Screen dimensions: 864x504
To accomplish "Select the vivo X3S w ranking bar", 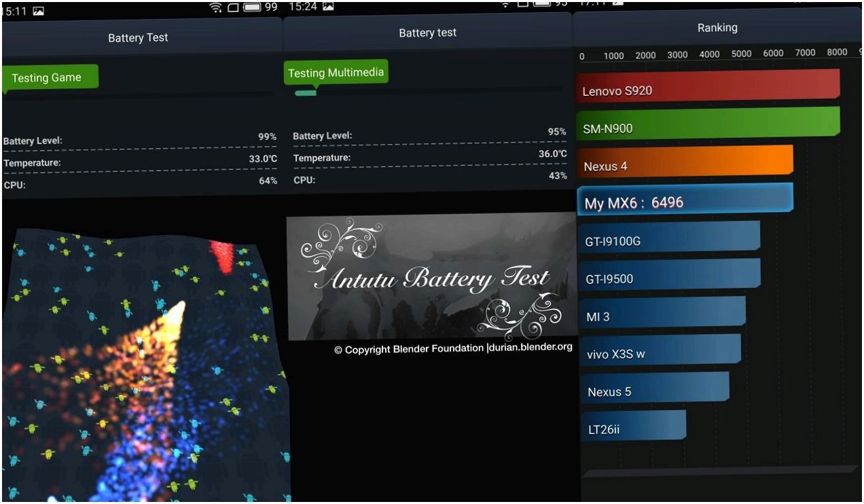I will (660, 350).
